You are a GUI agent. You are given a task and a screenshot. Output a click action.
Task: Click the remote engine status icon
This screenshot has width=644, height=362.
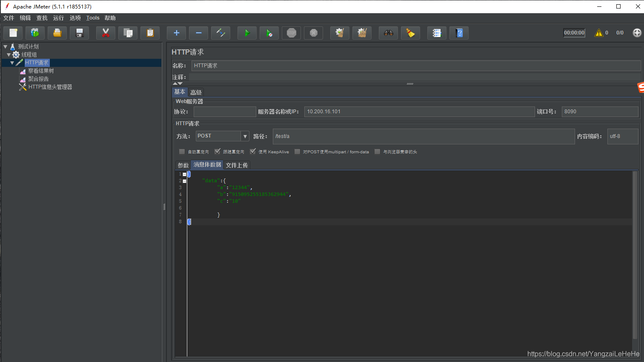(x=637, y=33)
